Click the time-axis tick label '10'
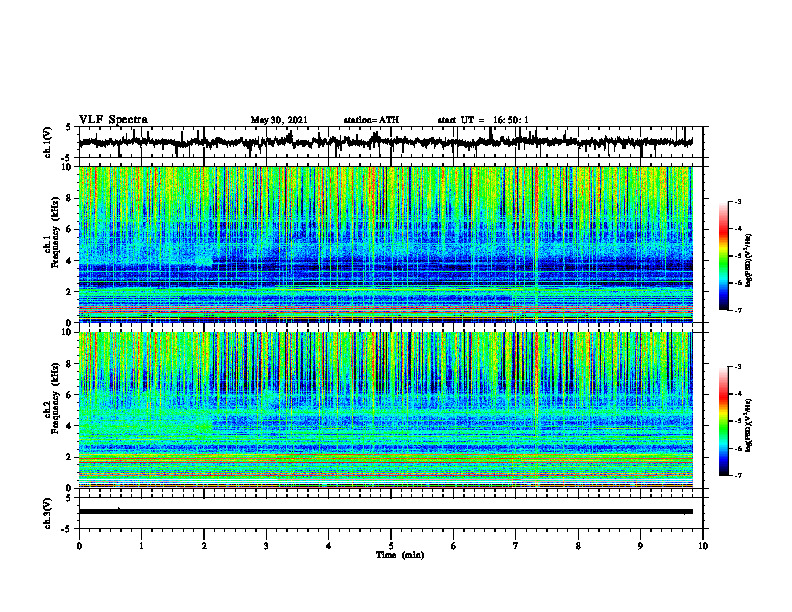The image size is (792, 612). point(703,546)
